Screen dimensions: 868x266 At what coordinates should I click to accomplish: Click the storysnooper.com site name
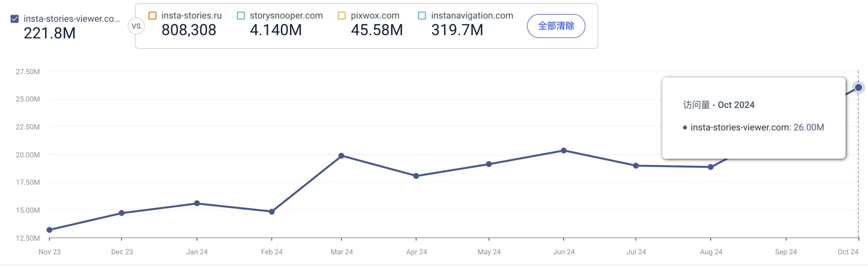[286, 16]
